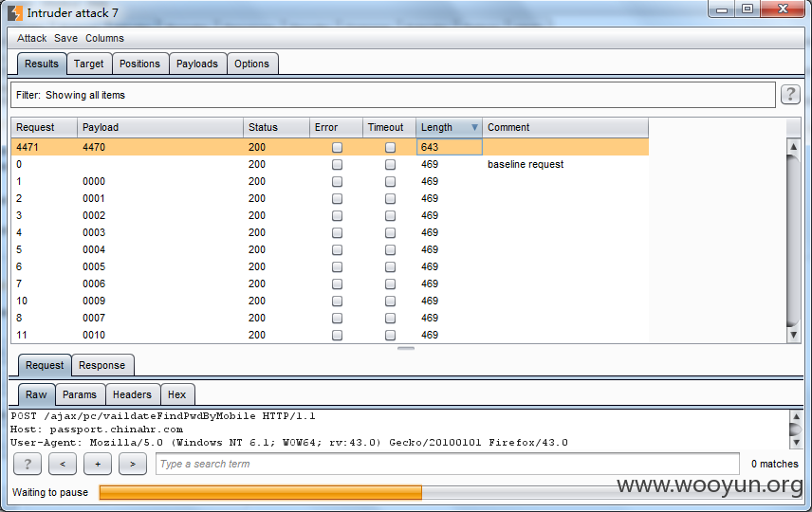The width and height of the screenshot is (812, 512).
Task: Minimize the Intruder attack 7 window
Action: tap(722, 9)
